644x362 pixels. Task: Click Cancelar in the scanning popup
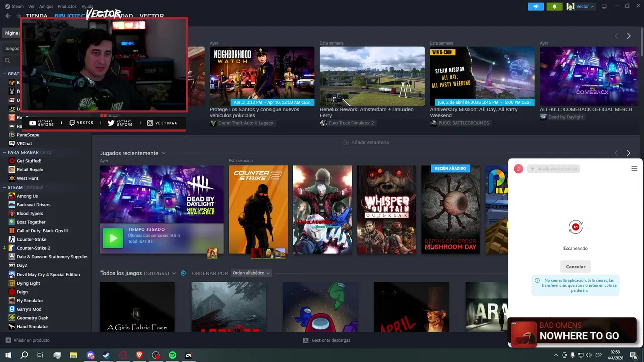[x=576, y=267]
